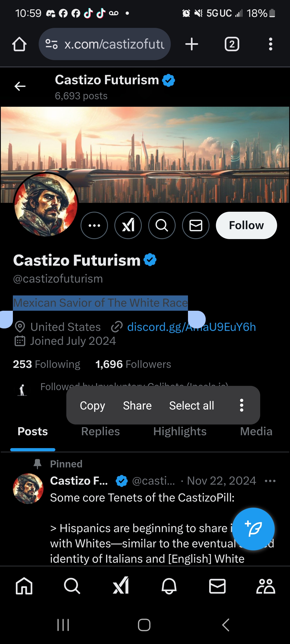Compose a new post
The height and width of the screenshot is (644, 290).
(253, 529)
